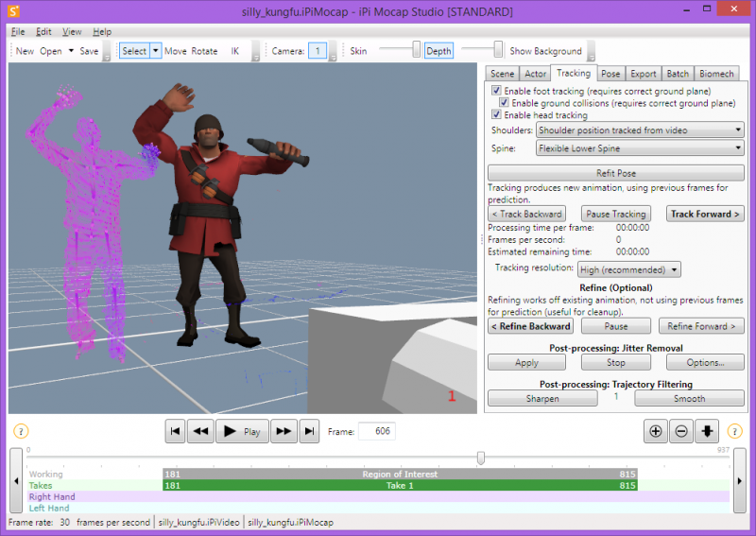The height and width of the screenshot is (536, 756).
Task: Open toolbar overflow after Show Background
Action: 592,51
